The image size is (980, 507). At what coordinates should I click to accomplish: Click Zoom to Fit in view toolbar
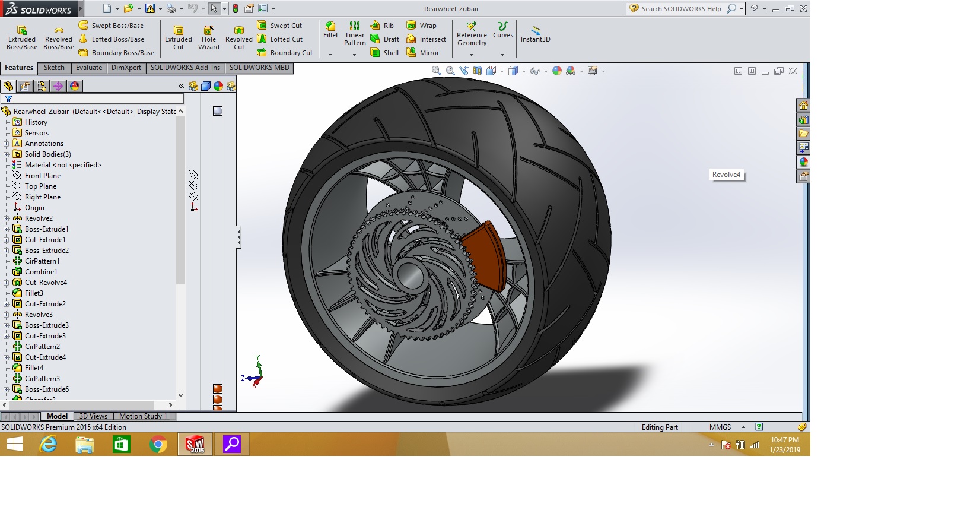[x=436, y=71]
